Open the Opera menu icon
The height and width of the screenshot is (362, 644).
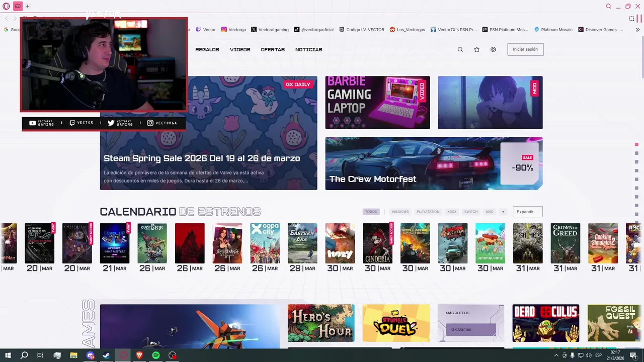point(6,6)
